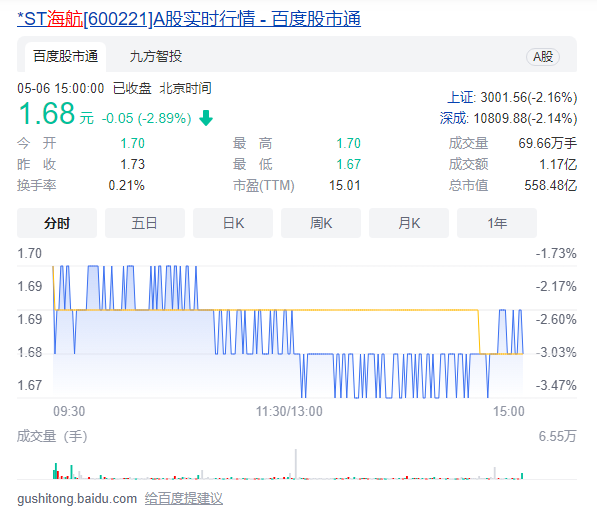Viewport: 597px width, 514px height.
Task: Click the 今开 value 1.70
Action: (x=132, y=144)
